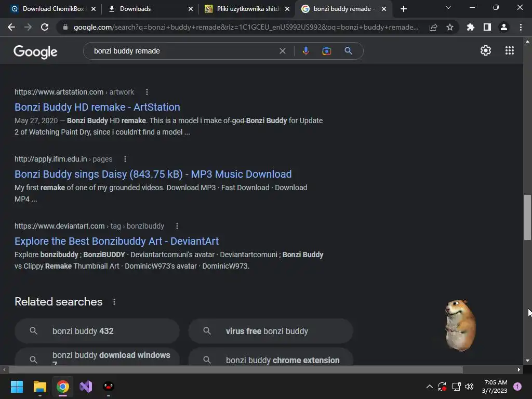532x399 pixels.
Task: Click the horizontal scrollbar thumb
Action: pyautogui.click(x=236, y=369)
